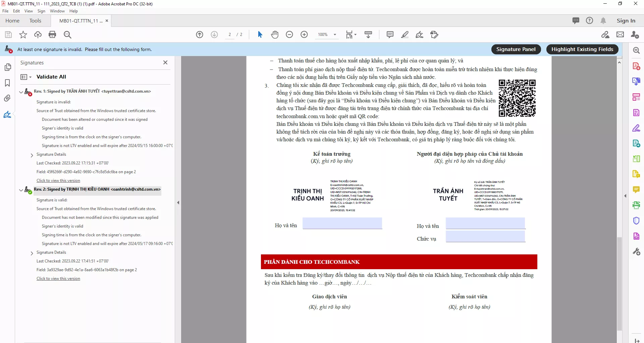Viewport: 644px width, 343px height.
Task: Open Create PDF tool in right rail
Action: (636, 66)
